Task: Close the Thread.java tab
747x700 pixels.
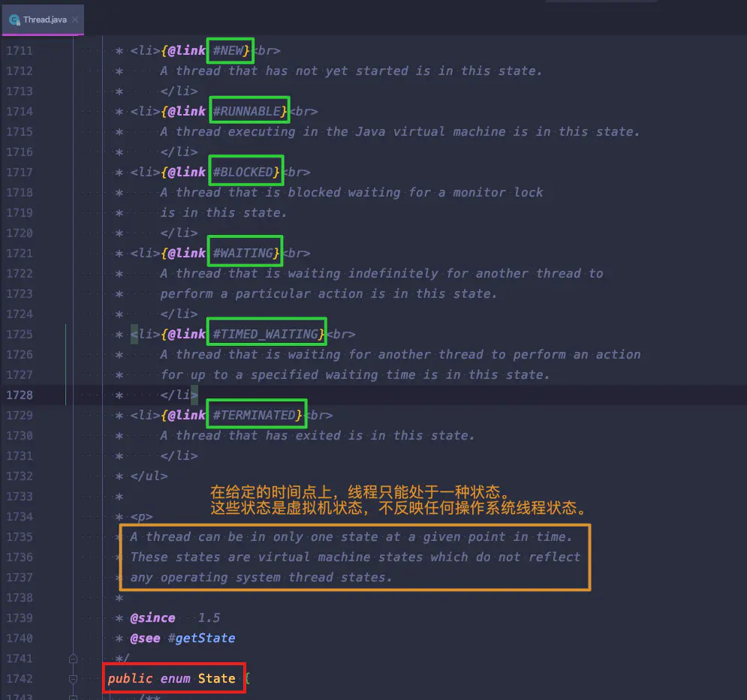Action: click(x=75, y=20)
